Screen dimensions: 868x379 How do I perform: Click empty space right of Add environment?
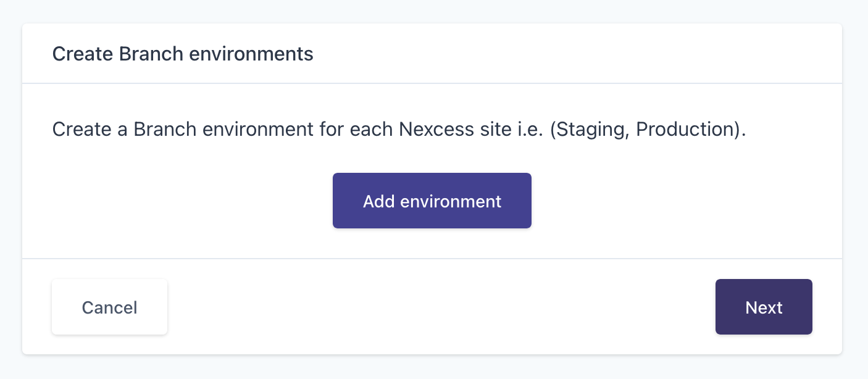(679, 201)
